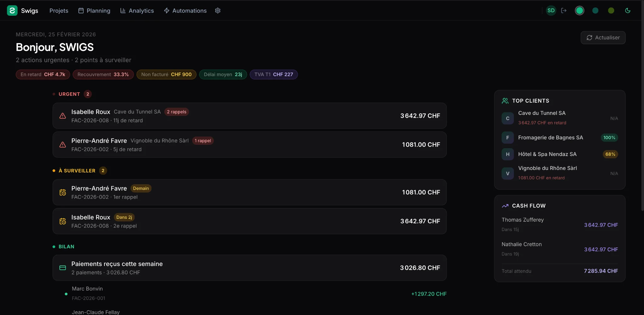The width and height of the screenshot is (644, 315).
Task: Click calendar icon on Pierre-André Favre reminder
Action: pos(63,193)
